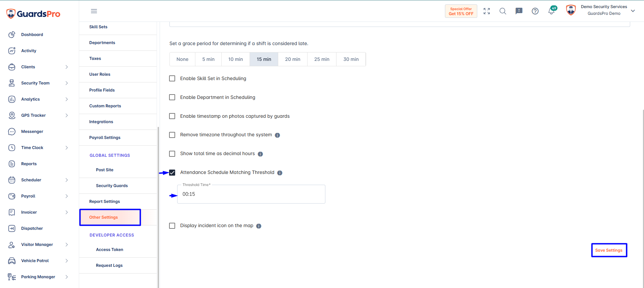Open the help question mark icon
Screen dimensions: 644x288
click(535, 11)
